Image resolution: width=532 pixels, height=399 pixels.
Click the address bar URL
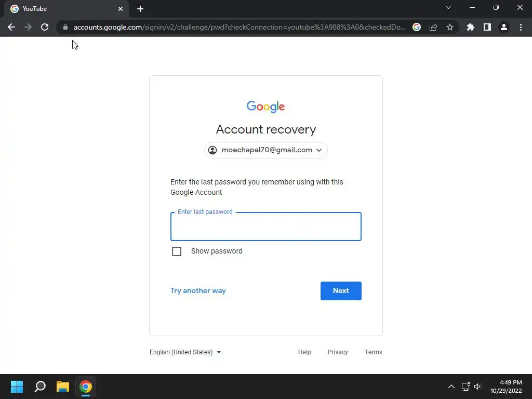coord(240,27)
